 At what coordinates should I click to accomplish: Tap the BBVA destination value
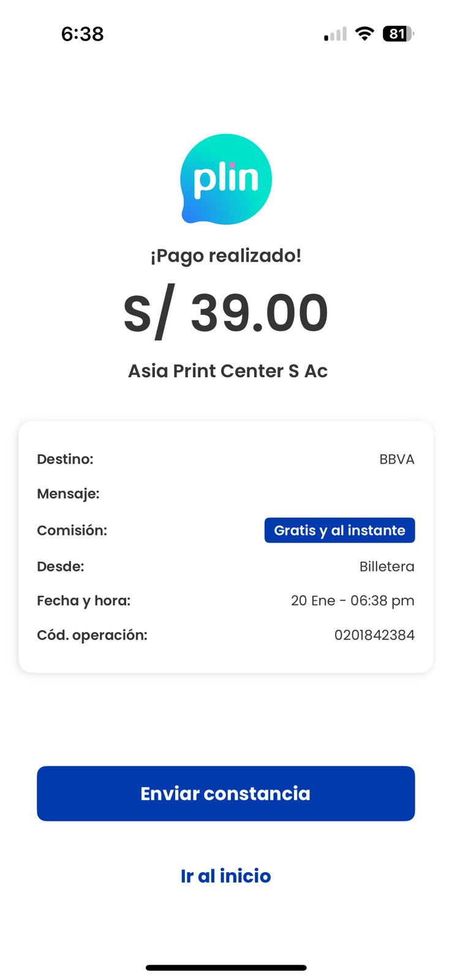[396, 459]
